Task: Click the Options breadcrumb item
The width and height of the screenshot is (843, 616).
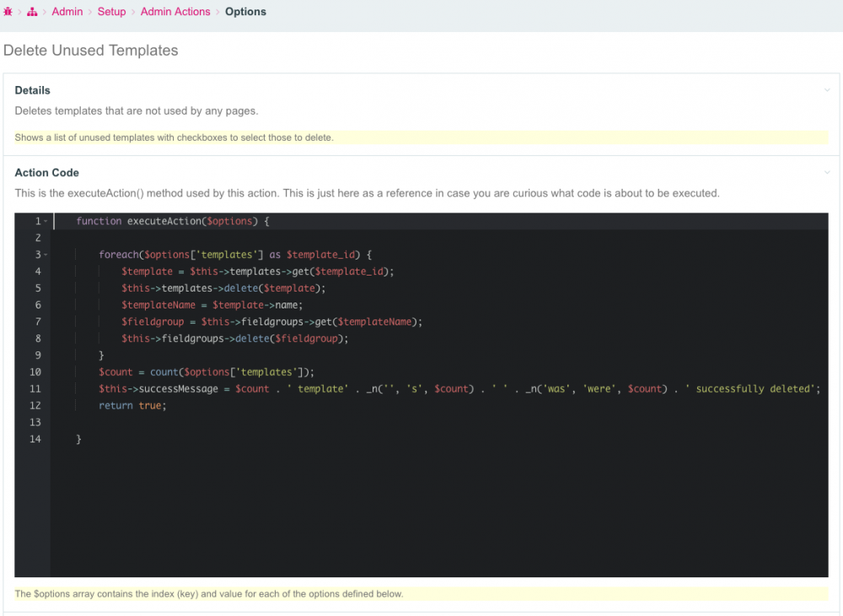Action: [x=245, y=12]
